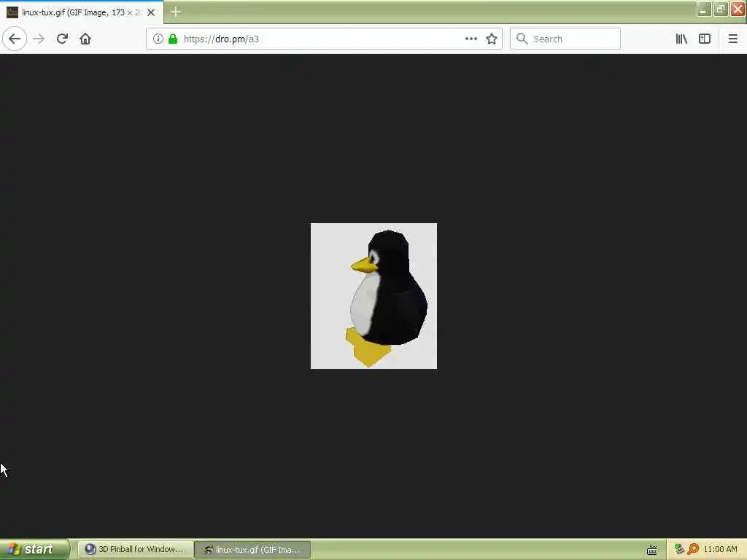Click the orange magnifier tray icon
Viewport: 747px width, 560px height.
tap(693, 549)
